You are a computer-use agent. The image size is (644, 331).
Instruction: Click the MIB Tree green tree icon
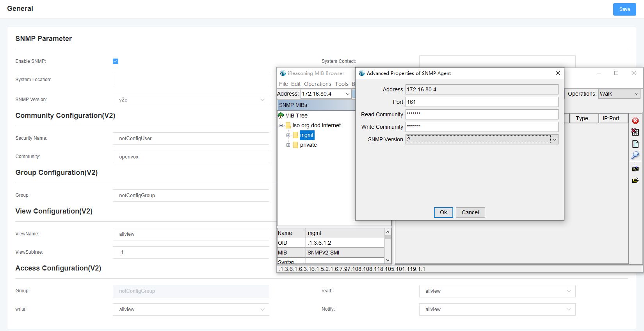point(281,116)
